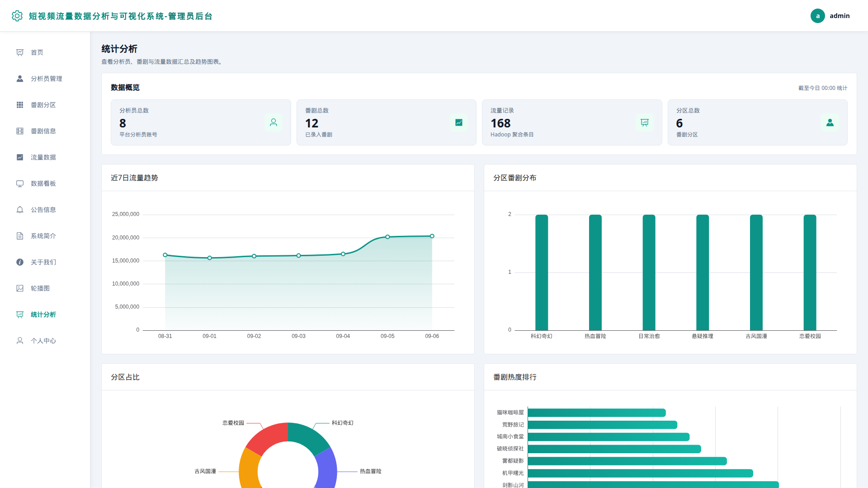868x488 pixels.
Task: Open 个人中心 from sidebar
Action: (45, 341)
